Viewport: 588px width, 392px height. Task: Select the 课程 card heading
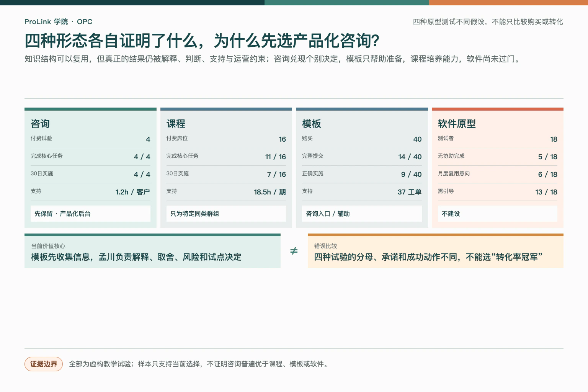coord(176,124)
